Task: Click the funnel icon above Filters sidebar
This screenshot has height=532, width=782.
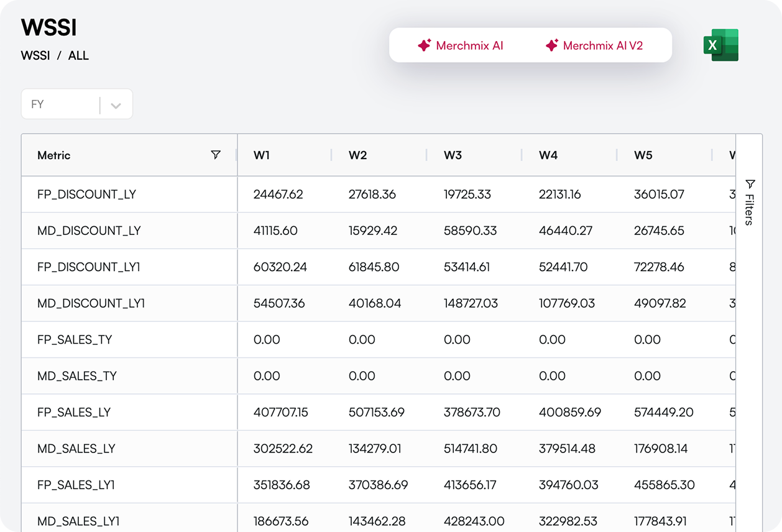Action: [x=750, y=184]
